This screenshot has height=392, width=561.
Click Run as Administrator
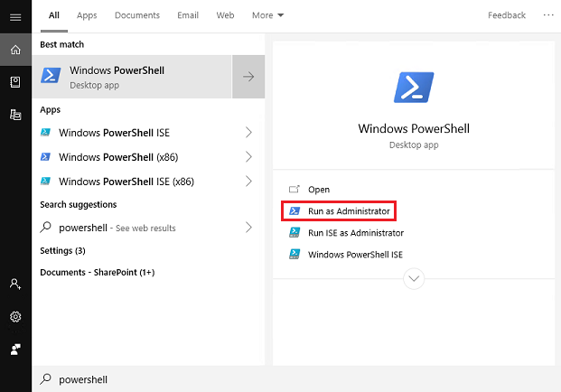click(x=349, y=211)
